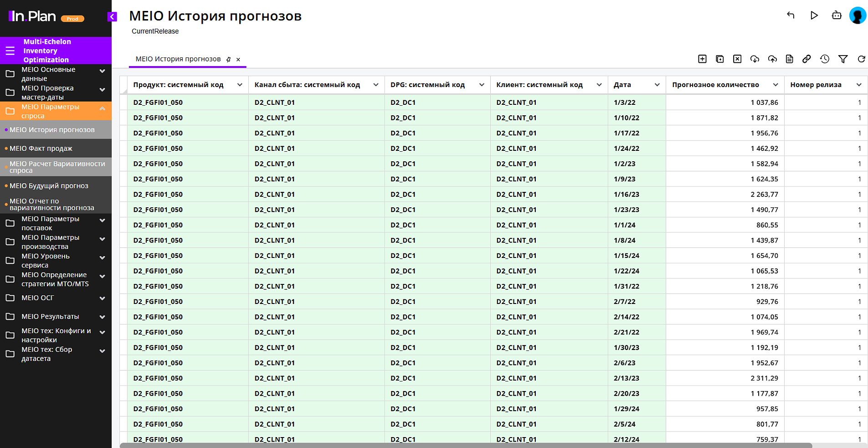The height and width of the screenshot is (448, 868).
Task: Click the add new row icon
Action: coord(702,59)
